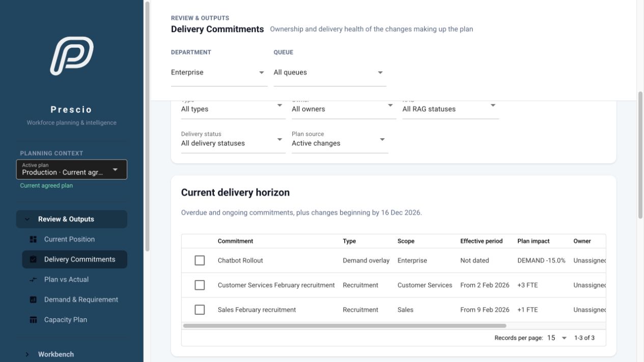The height and width of the screenshot is (362, 644).
Task: Tick the Sales February recruitment checkbox
Action: (200, 310)
